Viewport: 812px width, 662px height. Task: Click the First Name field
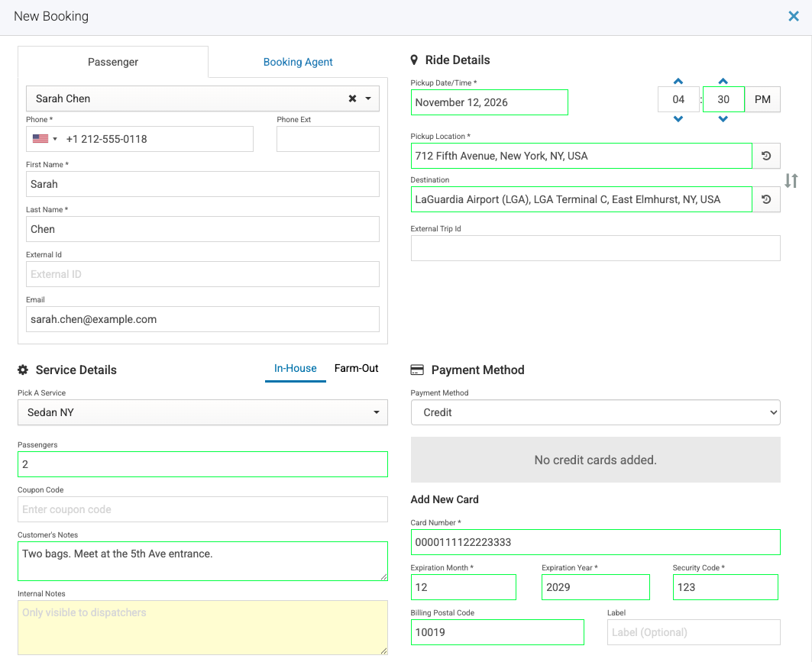202,184
